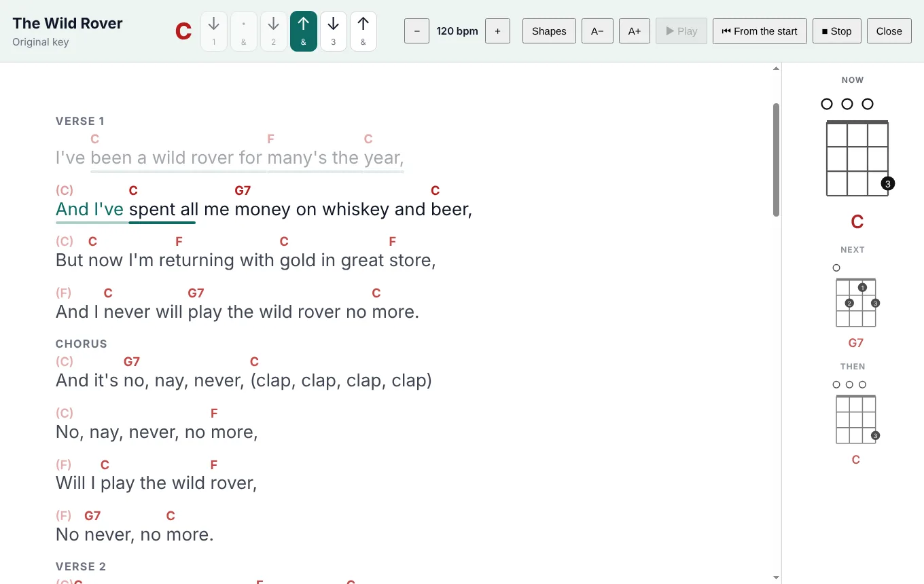Click the VERSE 1 section heading
The image size is (924, 584).
(80, 121)
